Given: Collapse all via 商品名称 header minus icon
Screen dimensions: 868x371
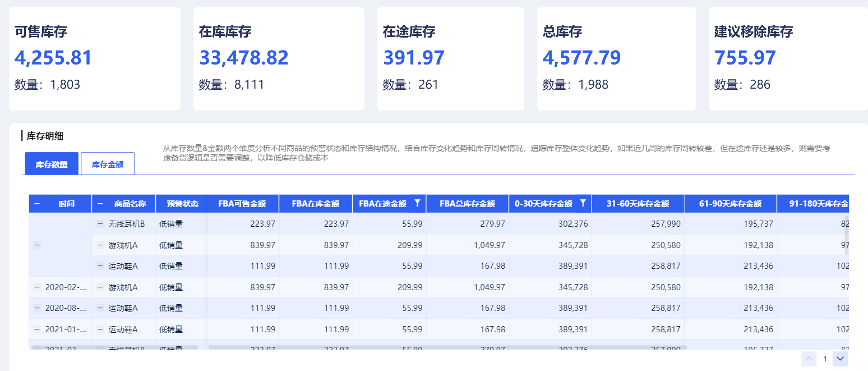Looking at the screenshot, I should click(x=100, y=204).
